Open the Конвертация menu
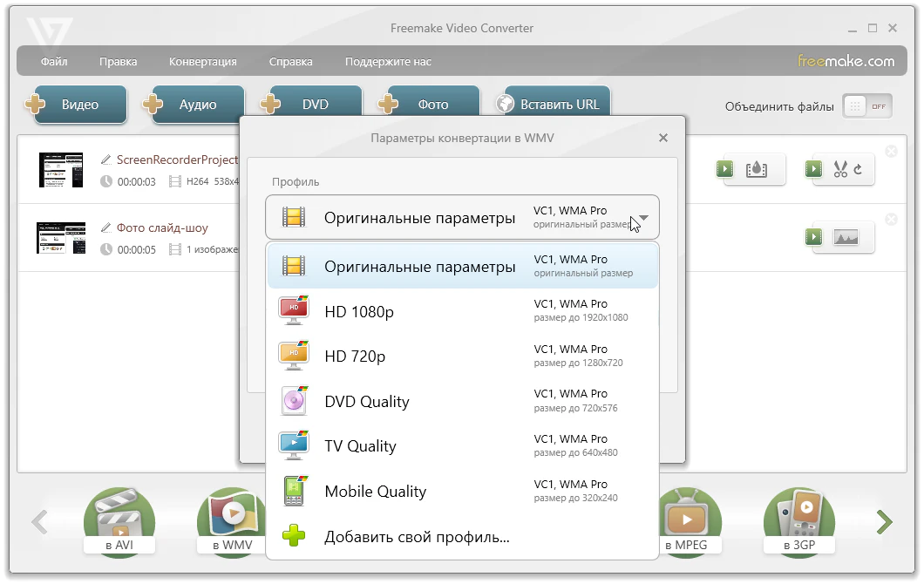The image size is (924, 584). click(202, 62)
